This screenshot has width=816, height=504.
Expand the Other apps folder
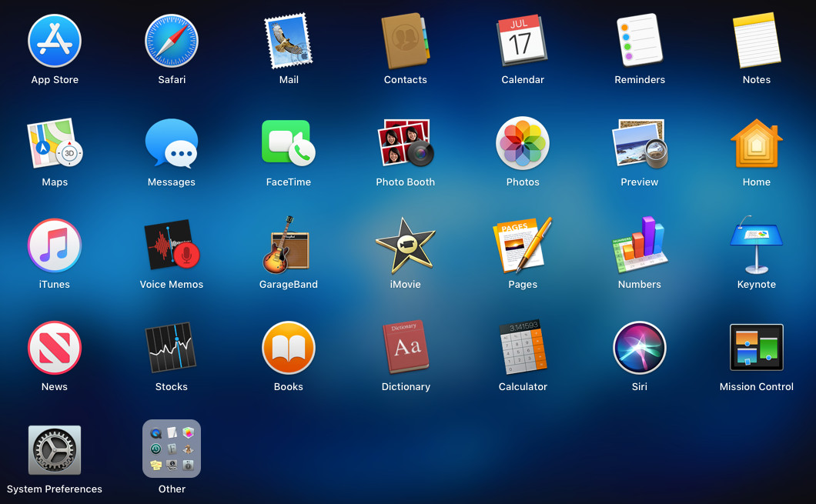pyautogui.click(x=172, y=449)
